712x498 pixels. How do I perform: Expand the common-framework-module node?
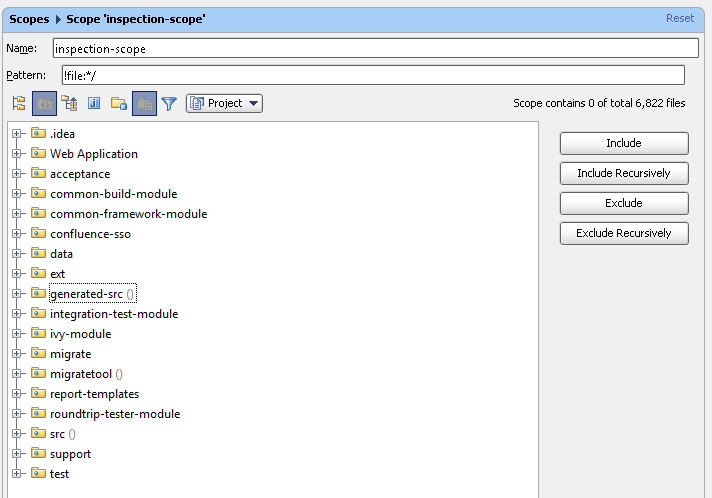coord(17,213)
